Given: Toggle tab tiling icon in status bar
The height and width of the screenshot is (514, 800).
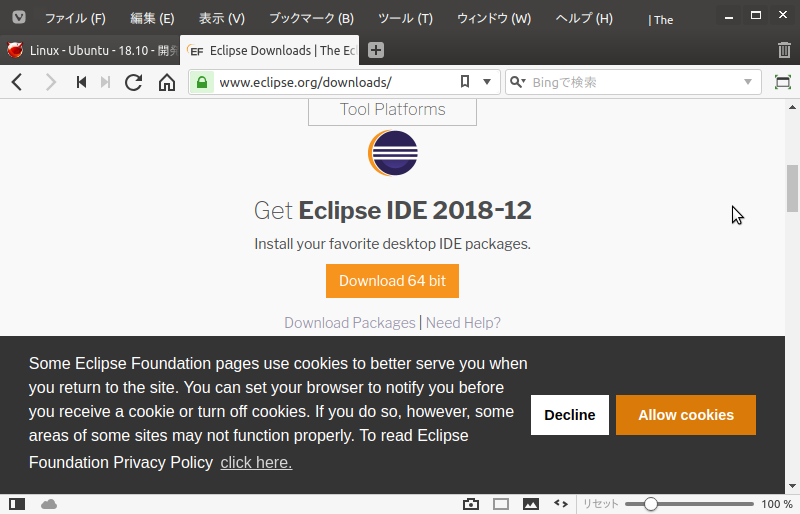Looking at the screenshot, I should 501,504.
